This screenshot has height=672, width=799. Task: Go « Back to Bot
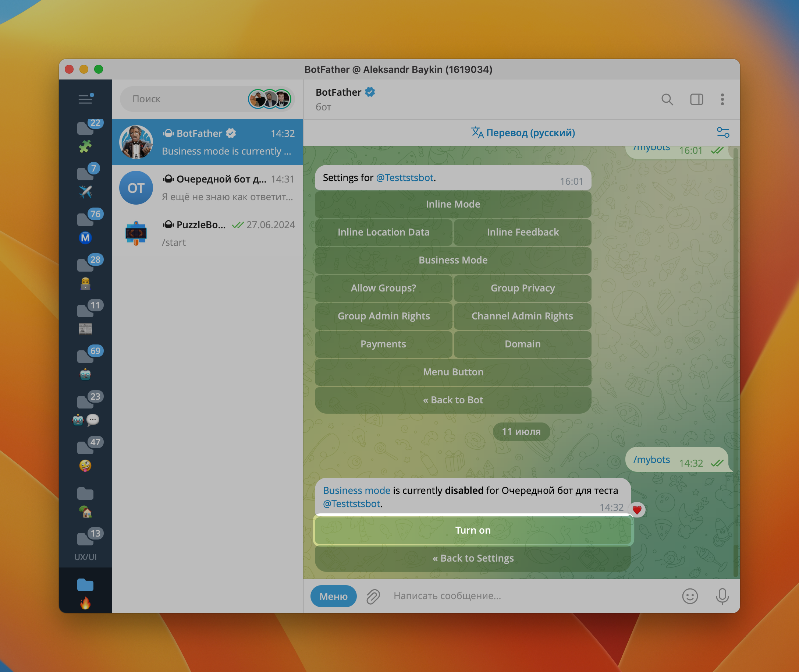[x=453, y=400]
